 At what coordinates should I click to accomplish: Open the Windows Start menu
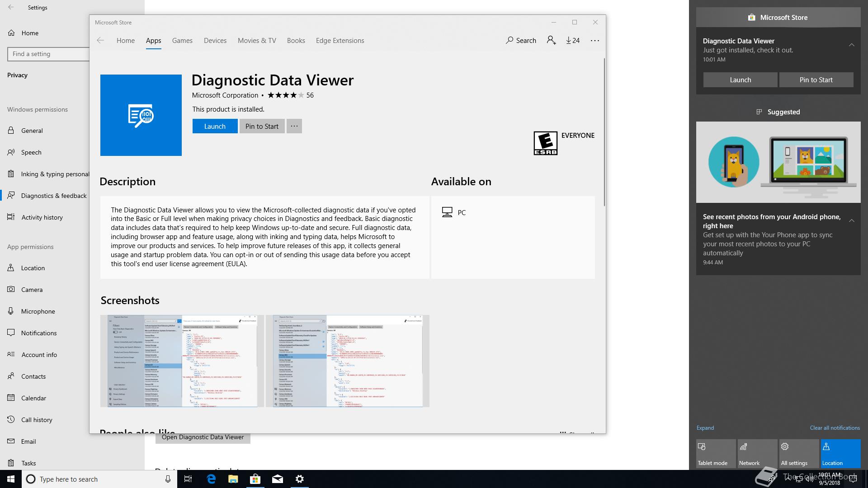[x=11, y=479]
